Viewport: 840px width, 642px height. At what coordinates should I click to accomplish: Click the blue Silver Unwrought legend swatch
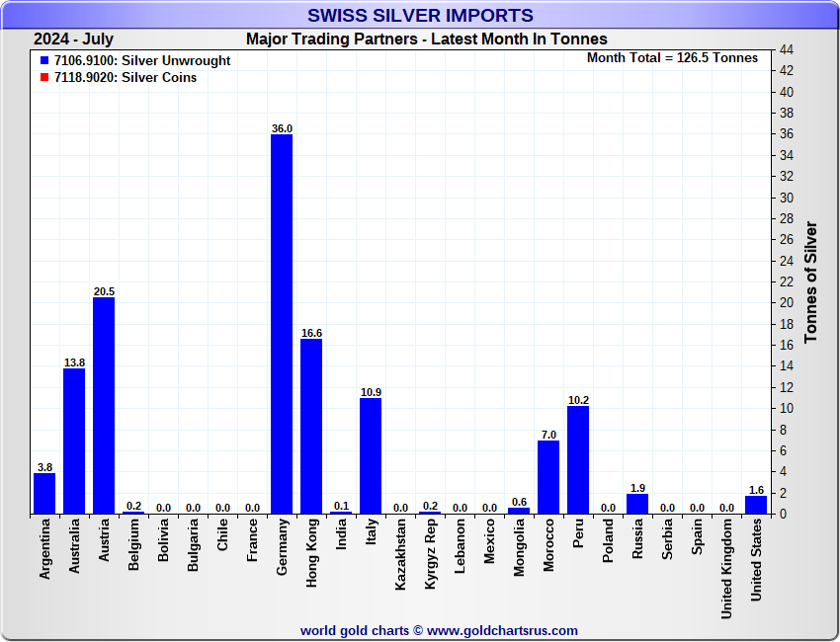[44, 60]
